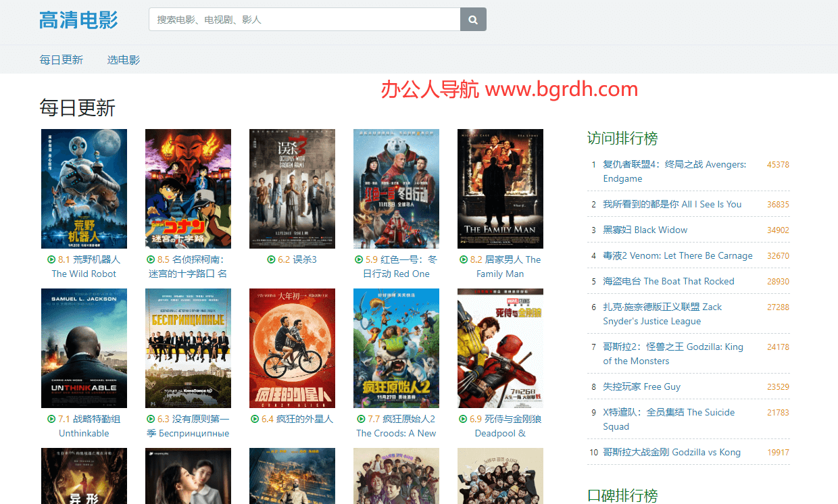Open 哥斯拉大战金刚 Godzilla vs Kong link

pos(671,452)
